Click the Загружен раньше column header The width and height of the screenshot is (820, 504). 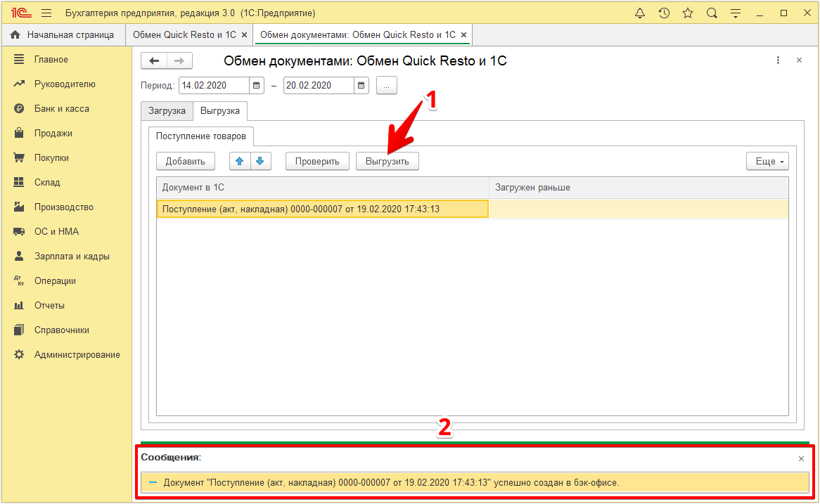tap(639, 188)
